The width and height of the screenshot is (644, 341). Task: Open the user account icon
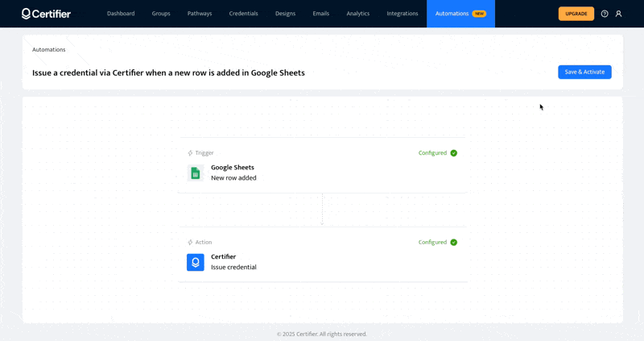click(x=618, y=14)
